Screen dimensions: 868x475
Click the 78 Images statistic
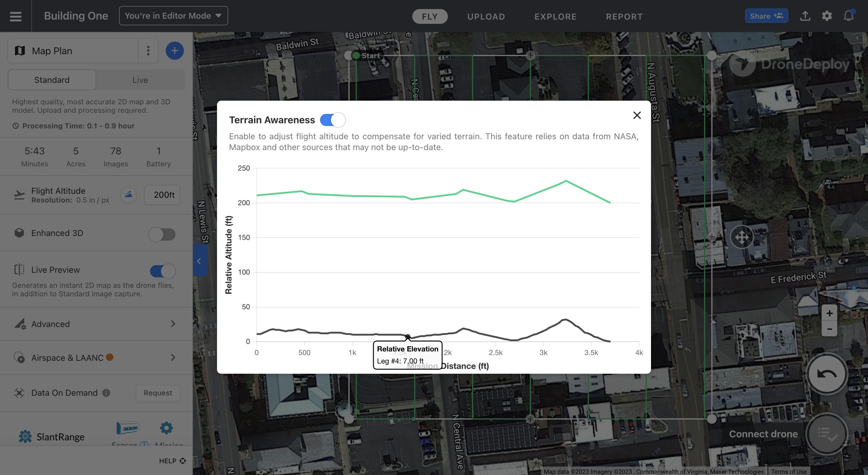115,157
